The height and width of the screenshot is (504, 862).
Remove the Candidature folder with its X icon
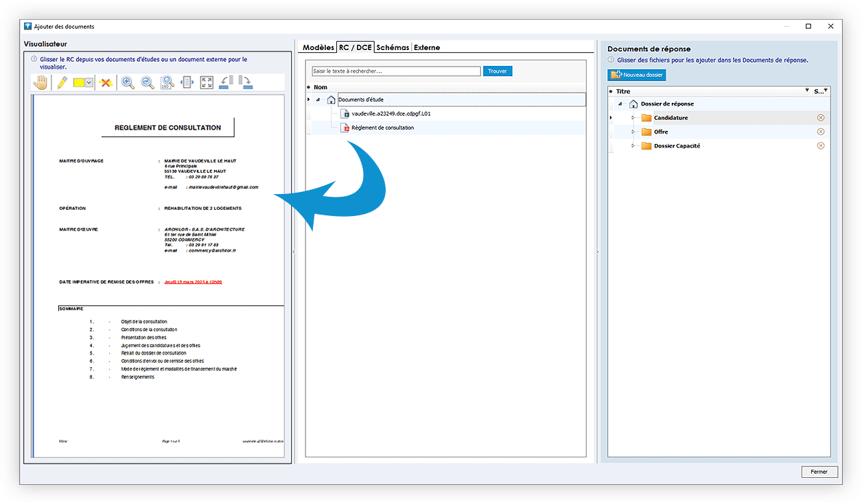820,118
